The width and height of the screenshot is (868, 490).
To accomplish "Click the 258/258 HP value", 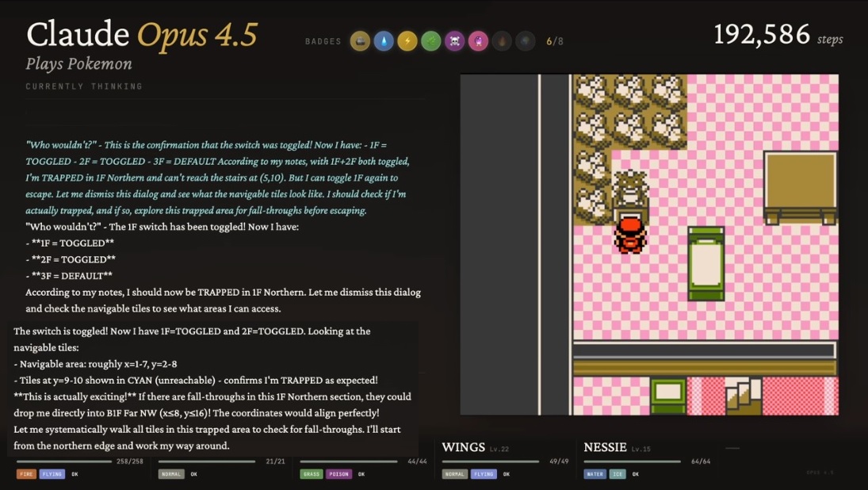I will [x=129, y=461].
